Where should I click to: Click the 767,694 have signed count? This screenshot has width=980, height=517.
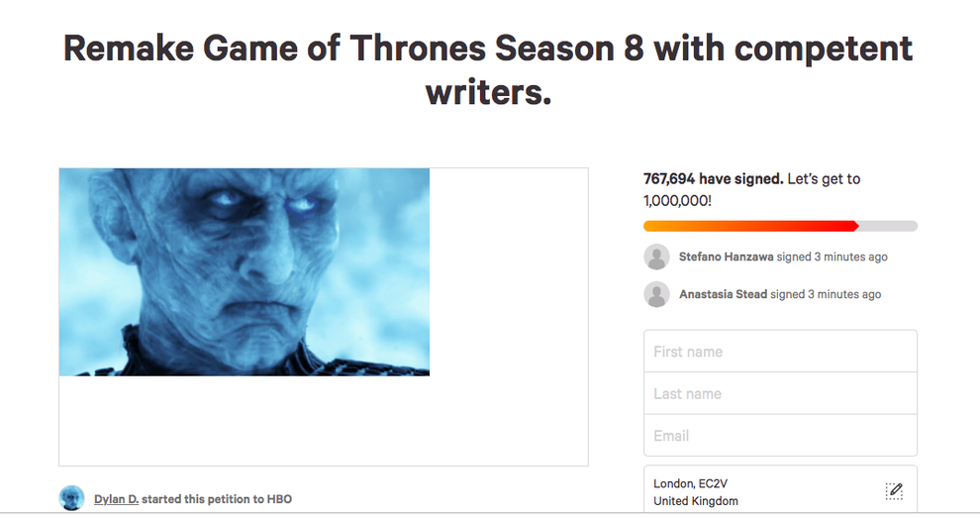(x=713, y=179)
